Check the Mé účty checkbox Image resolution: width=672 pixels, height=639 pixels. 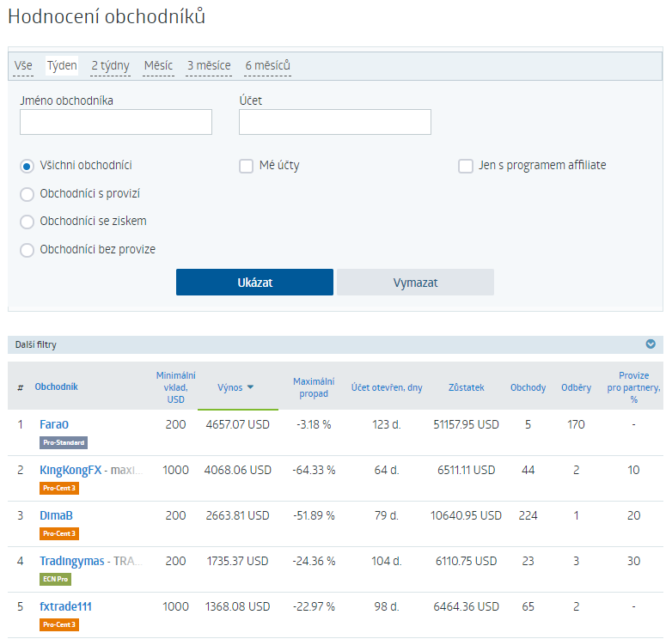click(x=246, y=166)
